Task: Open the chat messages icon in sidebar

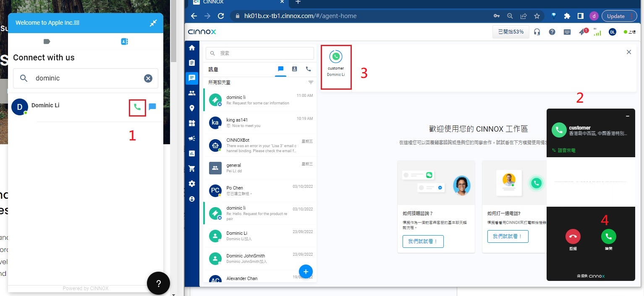Action: (x=192, y=78)
